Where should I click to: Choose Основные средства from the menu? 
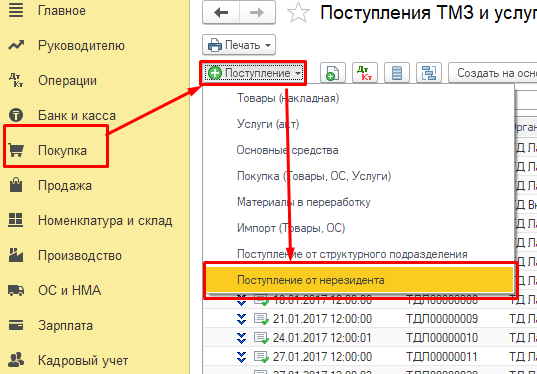tap(359, 150)
